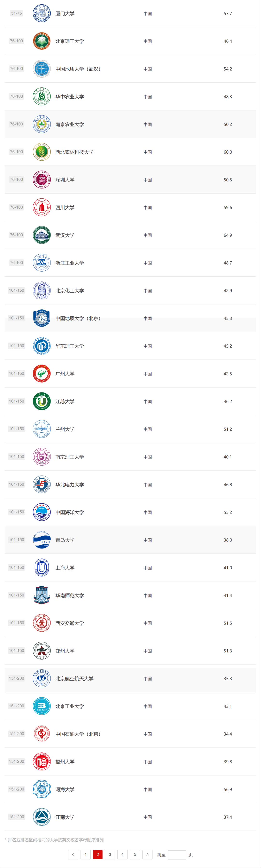
Task: Switch to page 3 of rankings
Action: pyautogui.click(x=110, y=854)
